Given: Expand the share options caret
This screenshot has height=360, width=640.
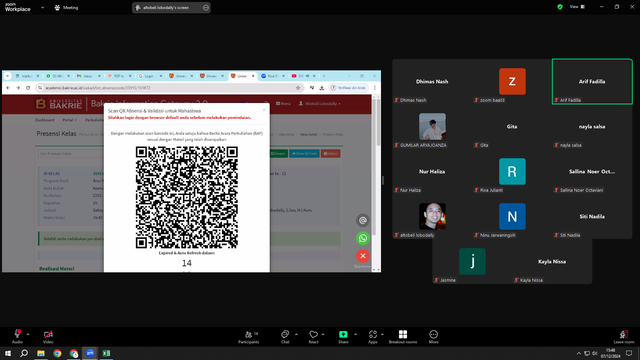Looking at the screenshot, I should point(356,334).
